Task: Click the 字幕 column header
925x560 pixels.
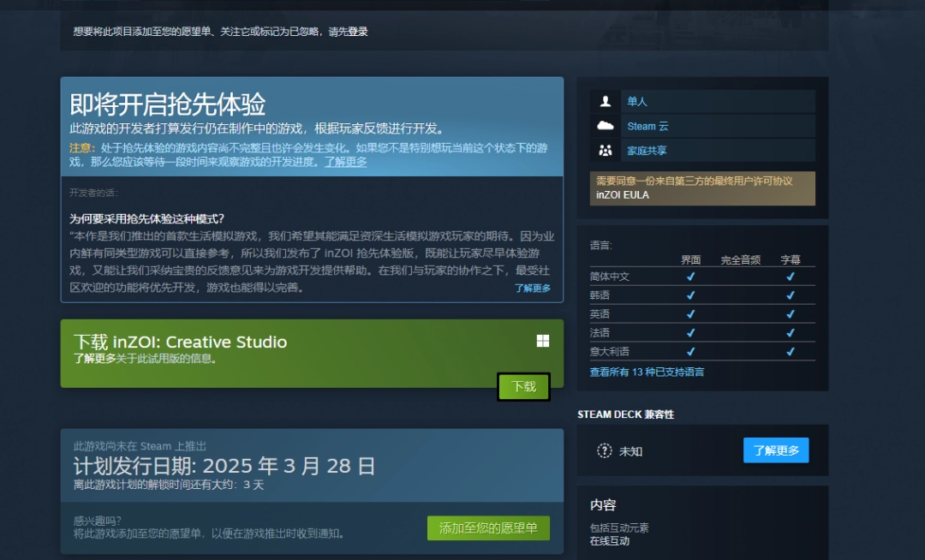Action: pos(791,260)
